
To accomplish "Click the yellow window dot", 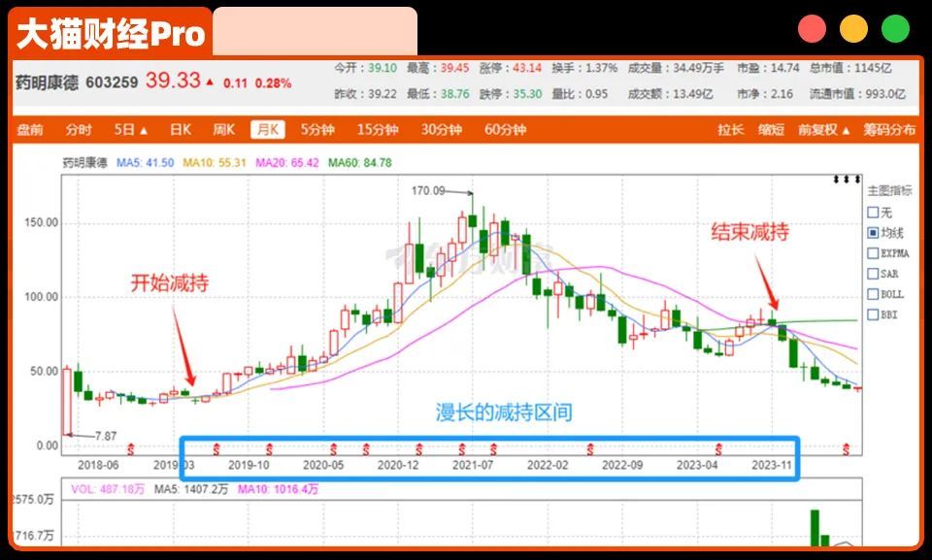I will [x=853, y=29].
